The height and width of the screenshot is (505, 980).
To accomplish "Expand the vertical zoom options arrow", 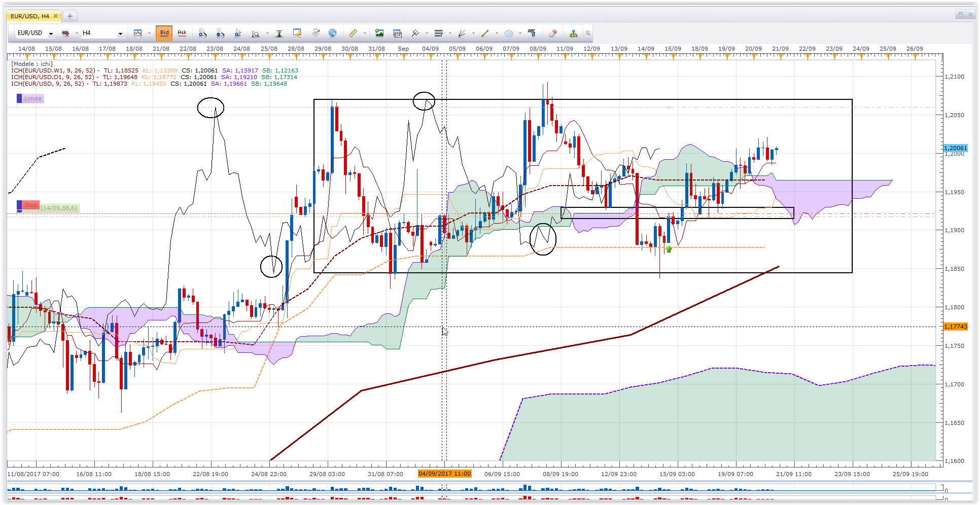I will (267, 33).
